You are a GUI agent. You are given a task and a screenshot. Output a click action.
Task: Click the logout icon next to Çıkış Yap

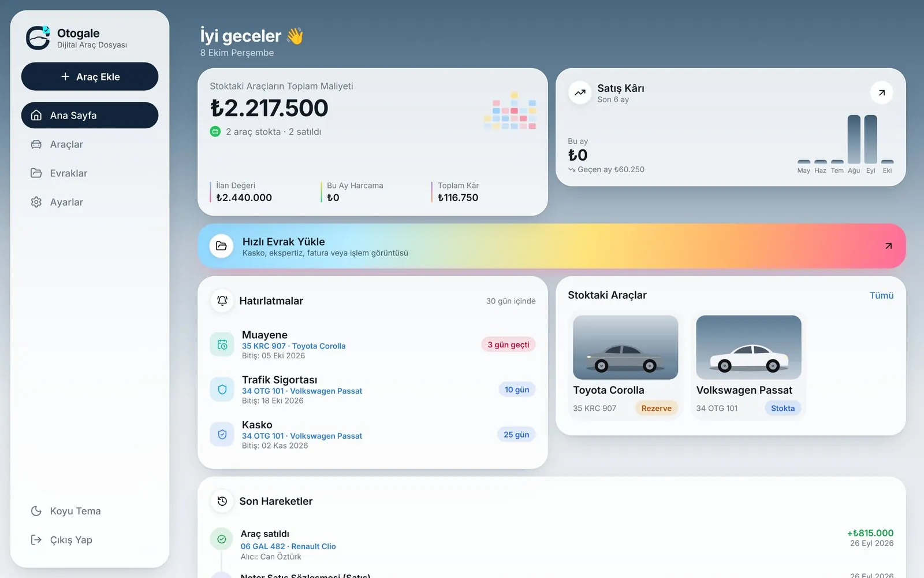pyautogui.click(x=36, y=540)
